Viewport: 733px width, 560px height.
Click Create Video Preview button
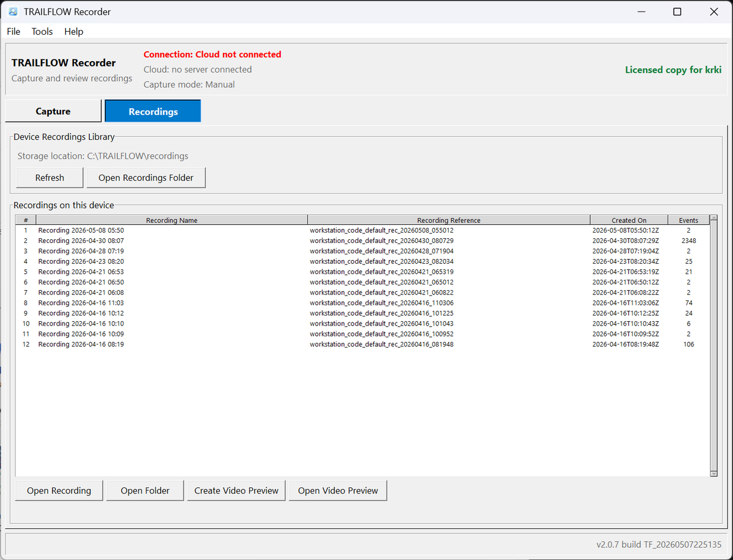[x=236, y=490]
